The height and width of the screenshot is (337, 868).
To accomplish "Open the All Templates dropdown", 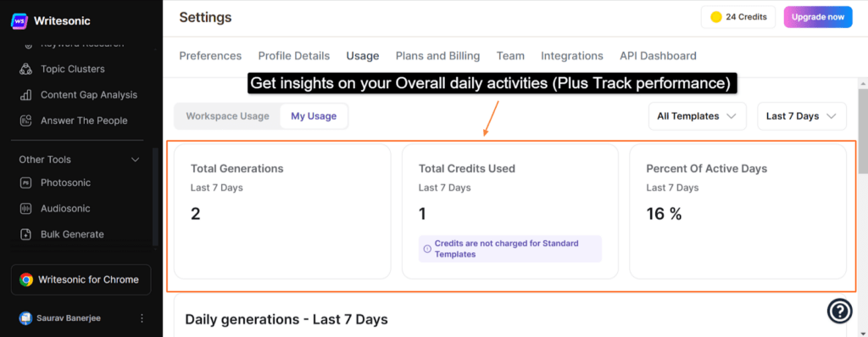I will click(x=697, y=116).
